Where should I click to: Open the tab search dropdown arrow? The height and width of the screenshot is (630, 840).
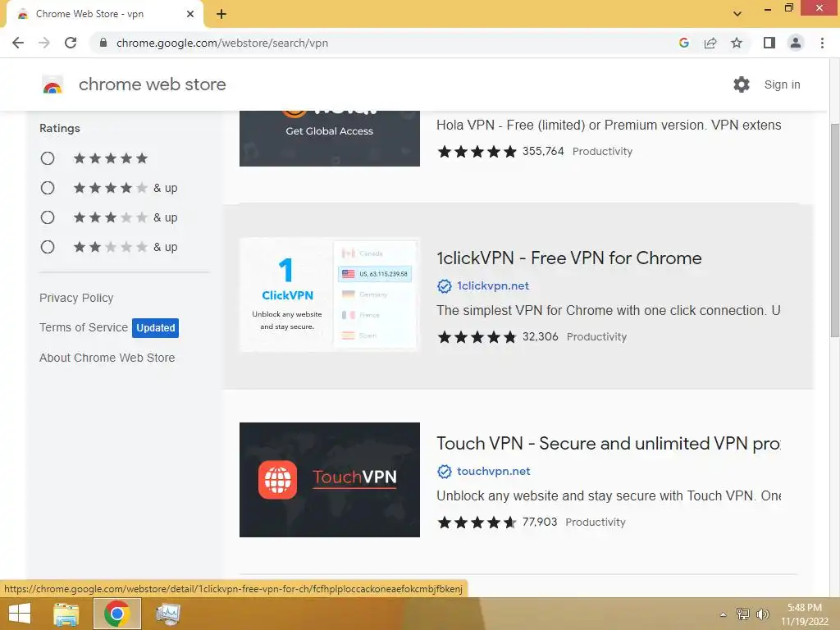click(737, 14)
